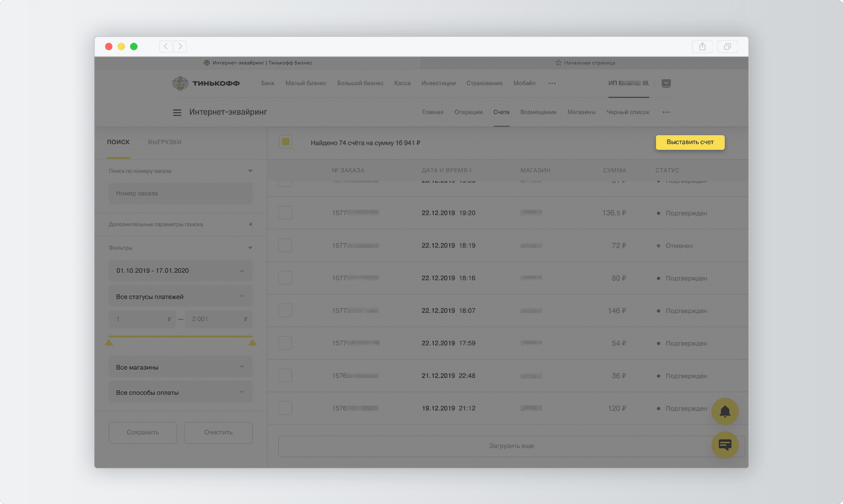Open the Возмещения section
The width and height of the screenshot is (843, 504).
point(538,112)
